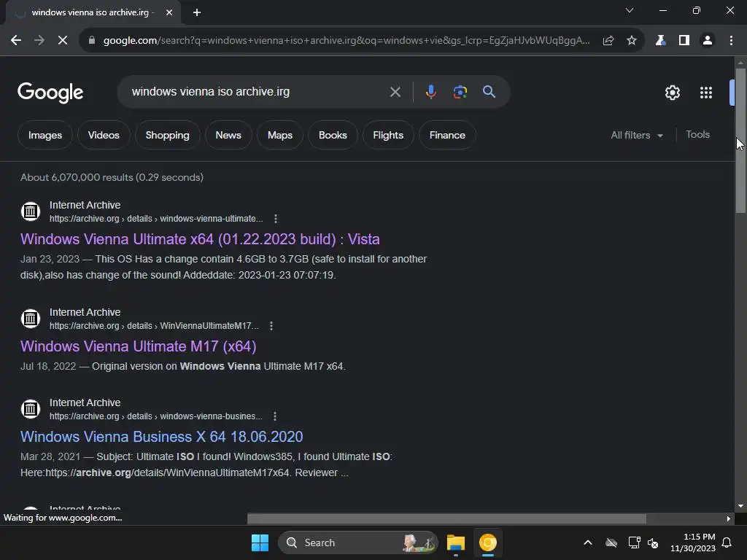This screenshot has width=747, height=560.
Task: Click the Chrome Canary taskbar icon
Action: pyautogui.click(x=488, y=542)
